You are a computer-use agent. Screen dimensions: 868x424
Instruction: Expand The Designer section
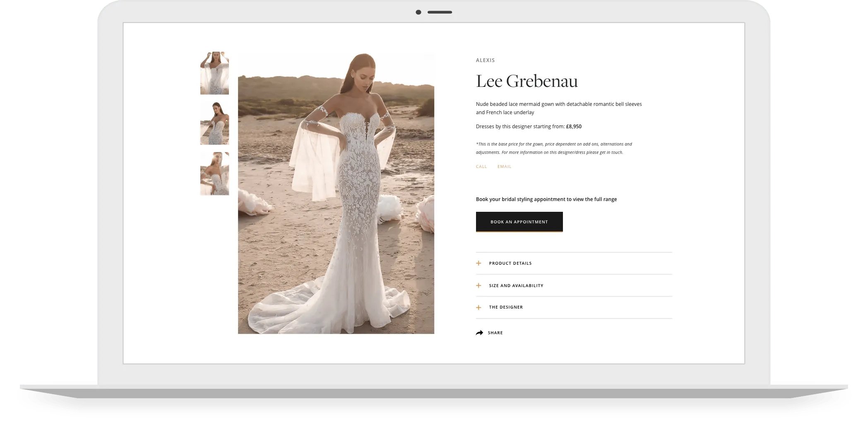click(x=574, y=307)
